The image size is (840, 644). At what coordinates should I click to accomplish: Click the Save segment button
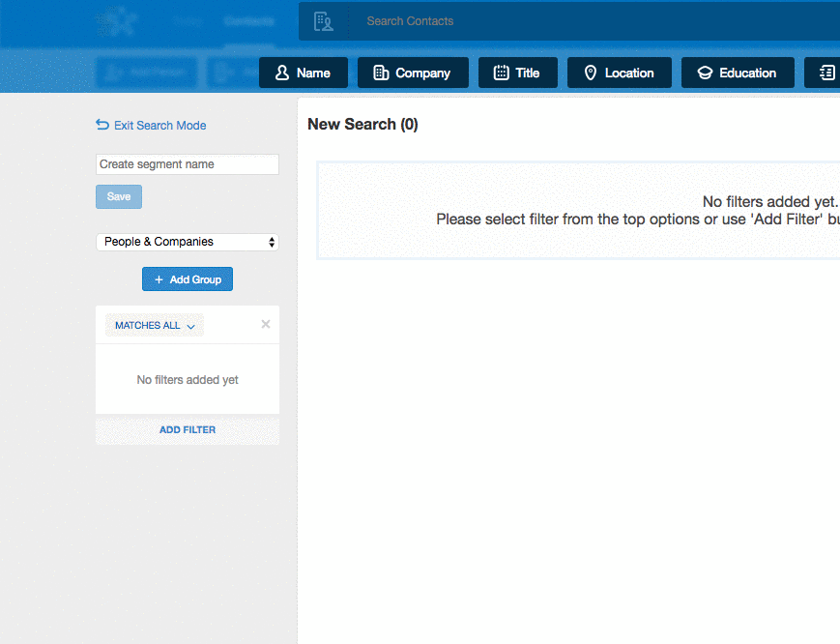coord(119,196)
